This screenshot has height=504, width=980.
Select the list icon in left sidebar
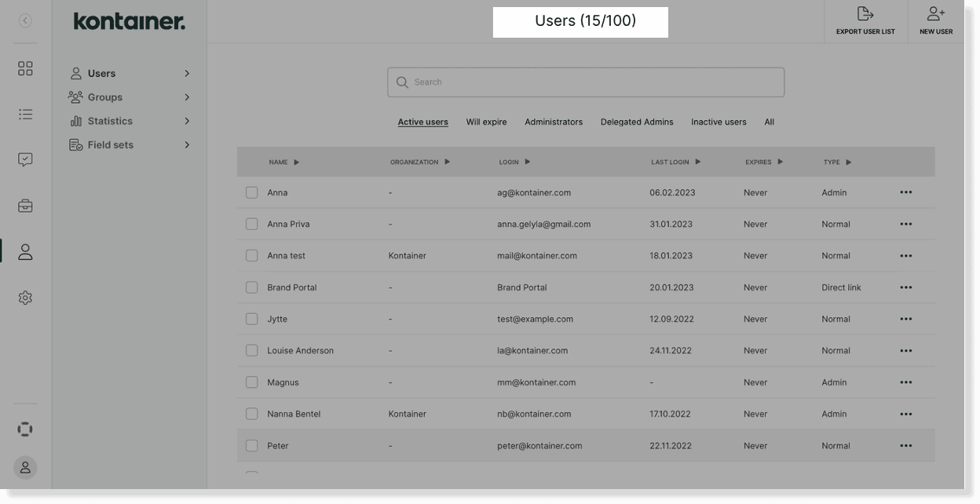tap(25, 114)
